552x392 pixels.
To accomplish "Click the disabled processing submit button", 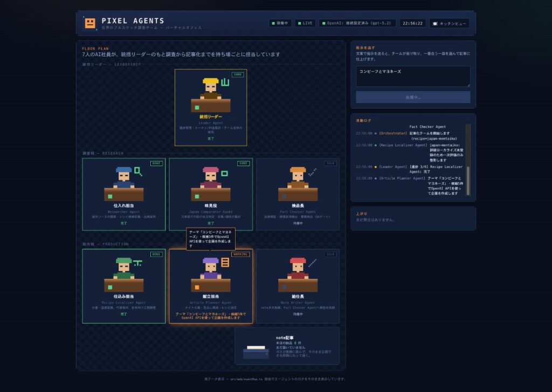I will 413,97.
